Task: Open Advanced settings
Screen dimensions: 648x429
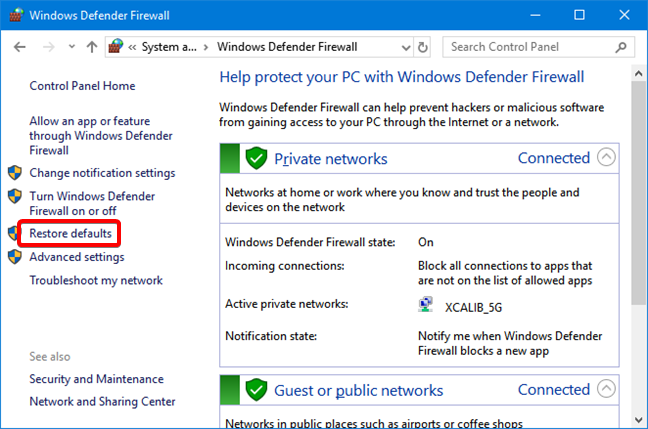Action: pos(77,257)
